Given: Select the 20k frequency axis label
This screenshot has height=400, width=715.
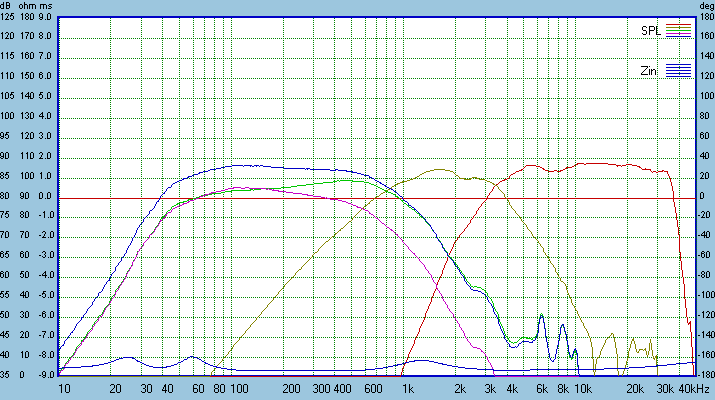Looking at the screenshot, I should point(633,388).
